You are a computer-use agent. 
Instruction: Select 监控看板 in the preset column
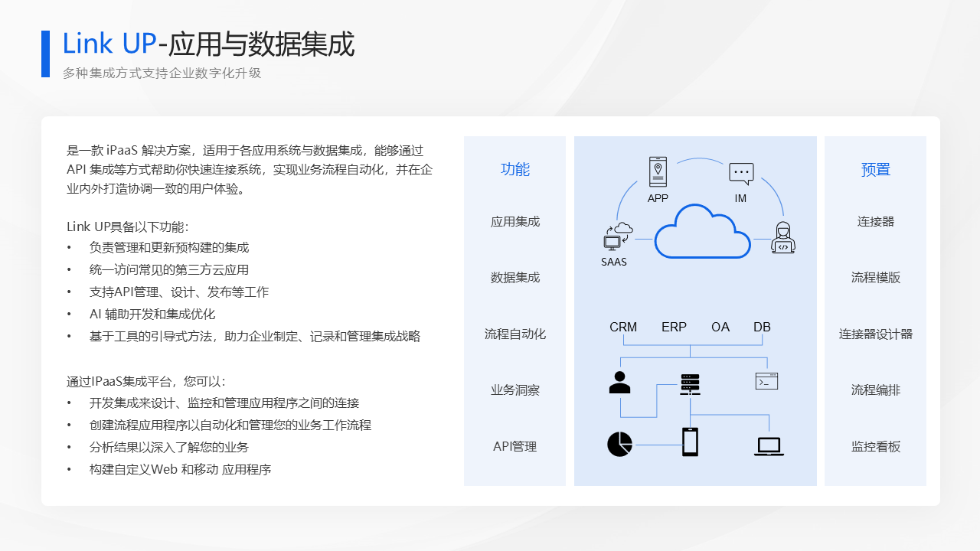click(876, 446)
